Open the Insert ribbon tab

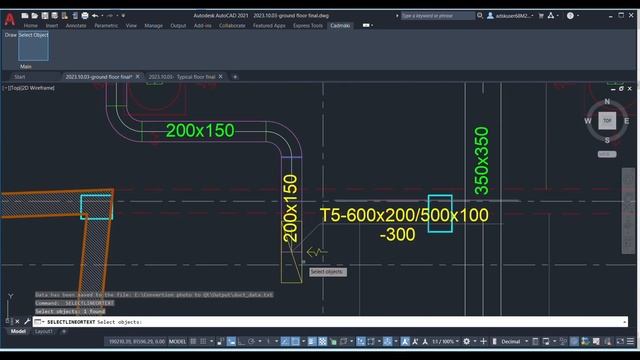coord(52,25)
